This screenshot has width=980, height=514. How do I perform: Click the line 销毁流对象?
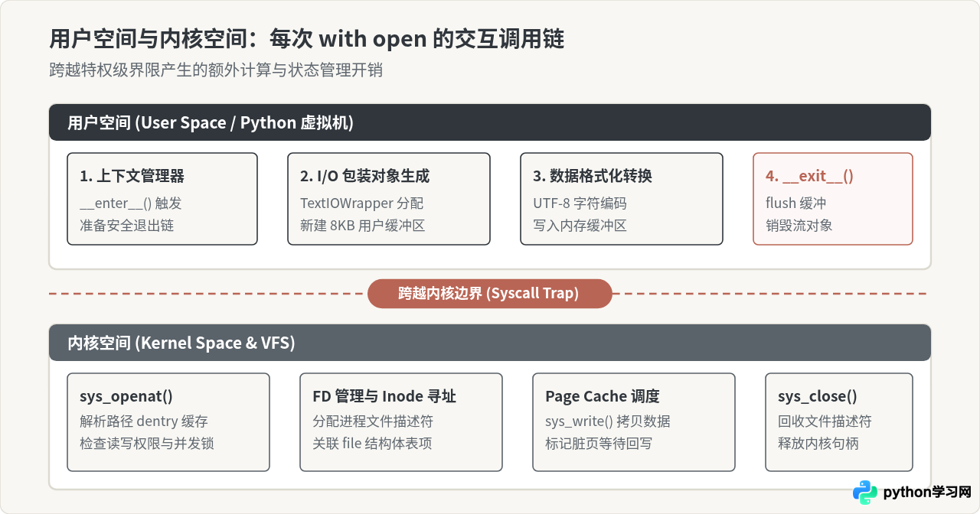799,225
